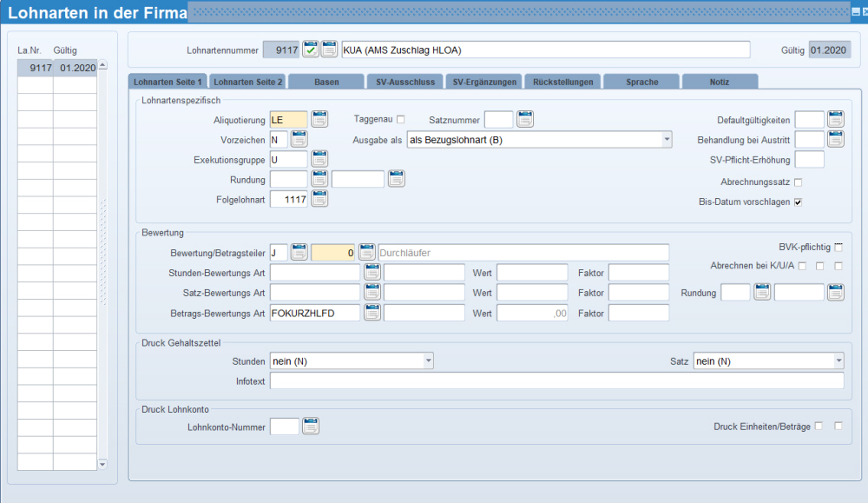This screenshot has height=503, width=868.
Task: Uncheck Bis-Datum vorschlagen checkbox
Action: click(x=799, y=202)
